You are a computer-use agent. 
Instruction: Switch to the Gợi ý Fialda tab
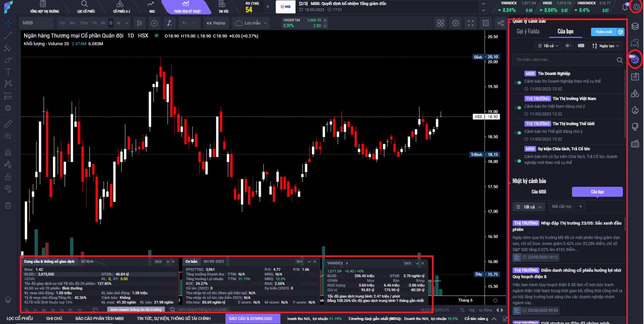pyautogui.click(x=528, y=32)
